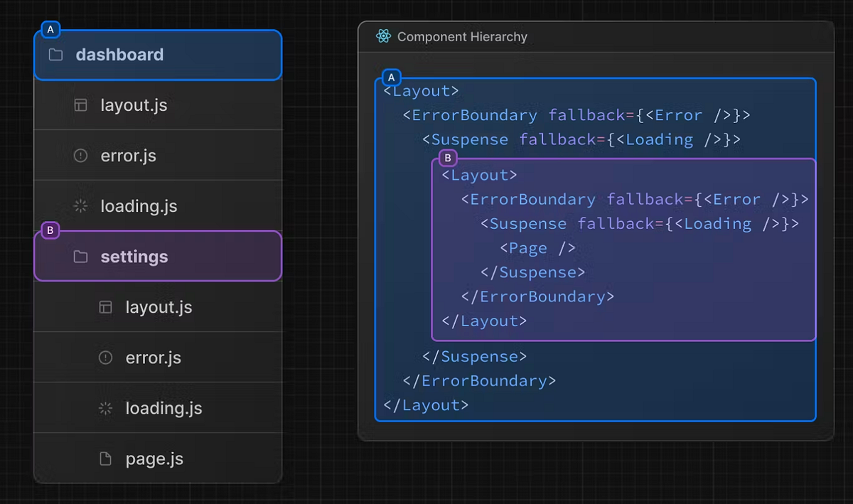Click the loading spinner icon under dashboard
853x504 pixels.
coord(80,206)
